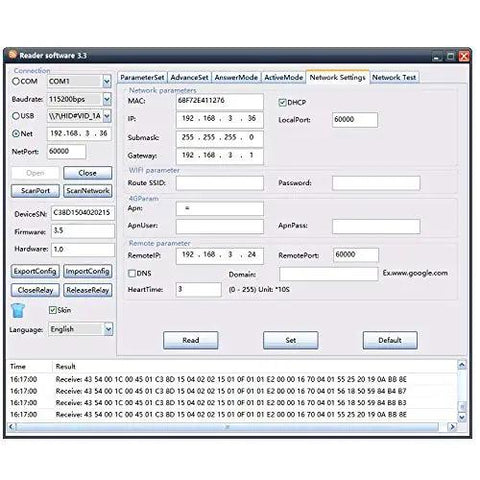
Task: Click the ApnPass field
Action: point(376,226)
